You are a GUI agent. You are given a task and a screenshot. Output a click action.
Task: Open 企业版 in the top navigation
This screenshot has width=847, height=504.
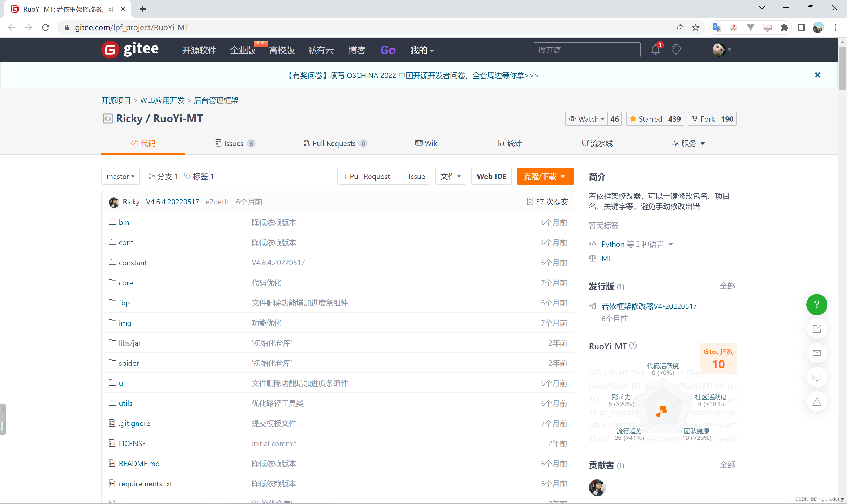tap(243, 50)
